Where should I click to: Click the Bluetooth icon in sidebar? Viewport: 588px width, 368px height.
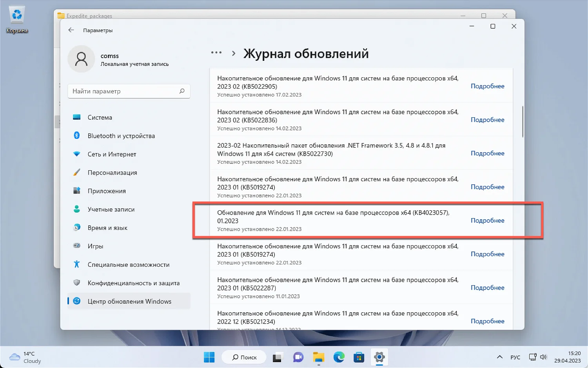pyautogui.click(x=77, y=135)
